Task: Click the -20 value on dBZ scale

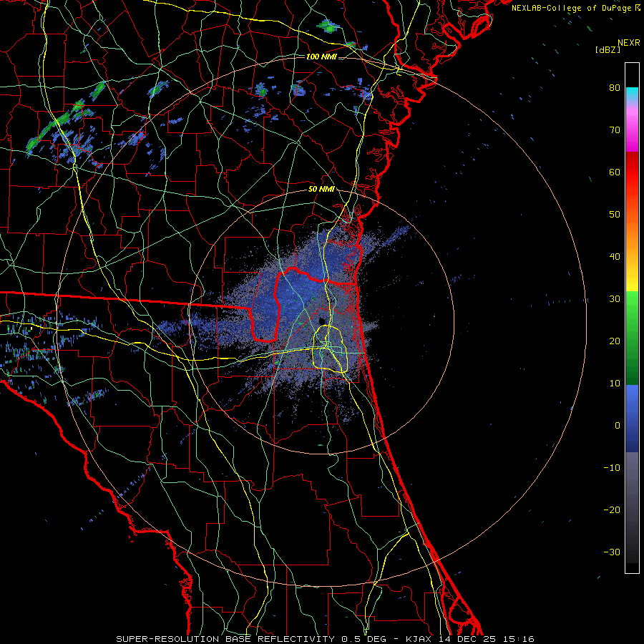Action: [x=612, y=510]
